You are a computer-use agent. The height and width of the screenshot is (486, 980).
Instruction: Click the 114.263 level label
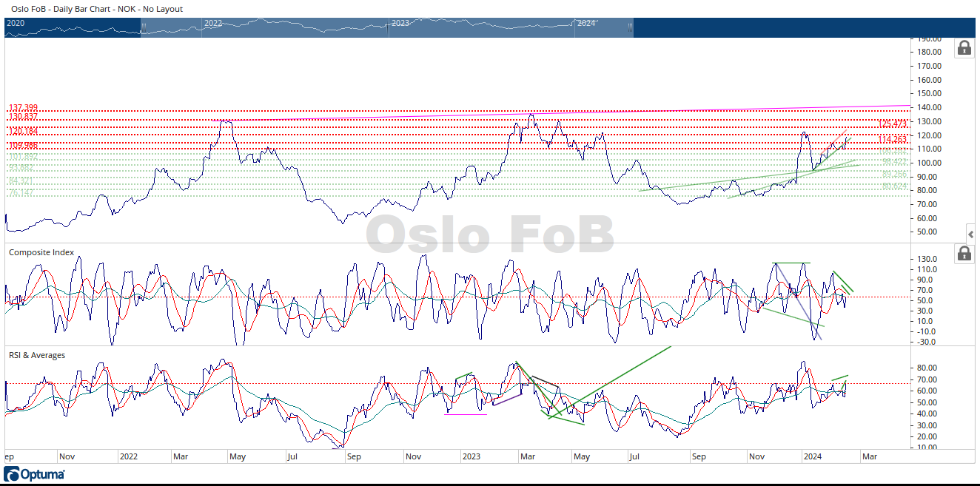(893, 139)
